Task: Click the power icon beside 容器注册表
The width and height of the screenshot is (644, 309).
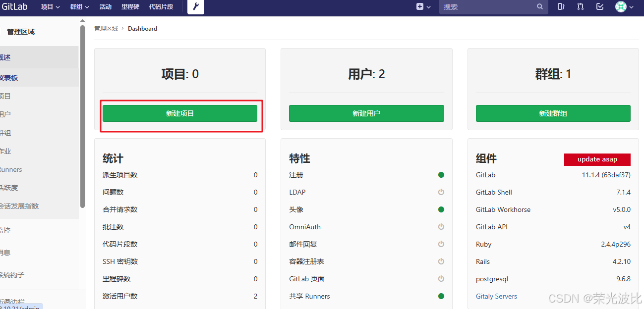Action: click(x=441, y=261)
